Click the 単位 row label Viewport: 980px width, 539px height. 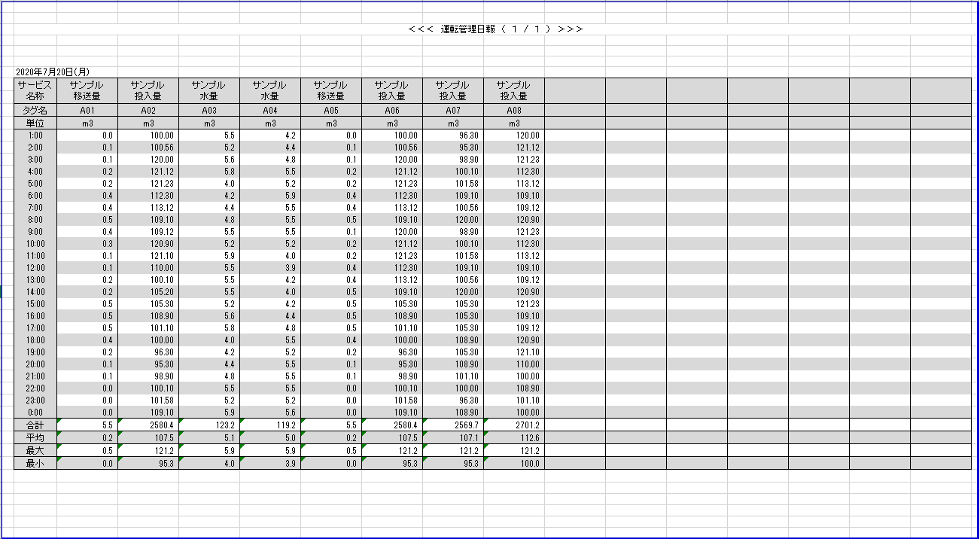(x=35, y=123)
